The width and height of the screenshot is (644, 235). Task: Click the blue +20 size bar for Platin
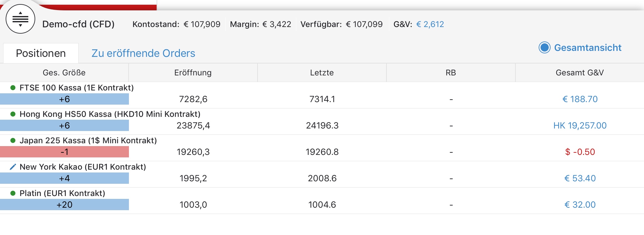tap(64, 205)
